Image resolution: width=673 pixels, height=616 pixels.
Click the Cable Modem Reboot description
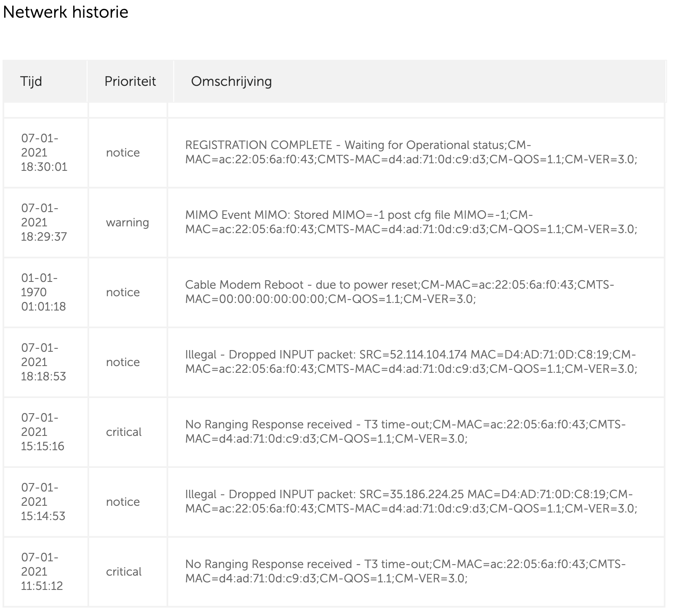pos(400,292)
